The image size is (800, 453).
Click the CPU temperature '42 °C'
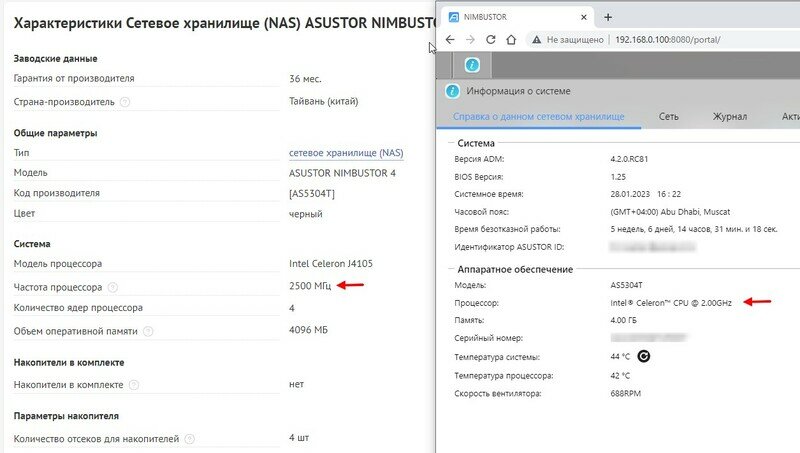point(620,375)
